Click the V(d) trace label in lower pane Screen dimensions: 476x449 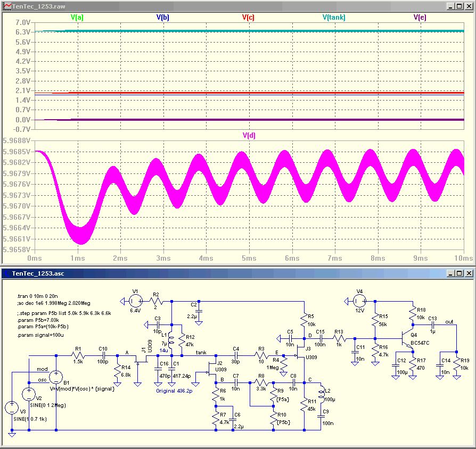pyautogui.click(x=248, y=135)
